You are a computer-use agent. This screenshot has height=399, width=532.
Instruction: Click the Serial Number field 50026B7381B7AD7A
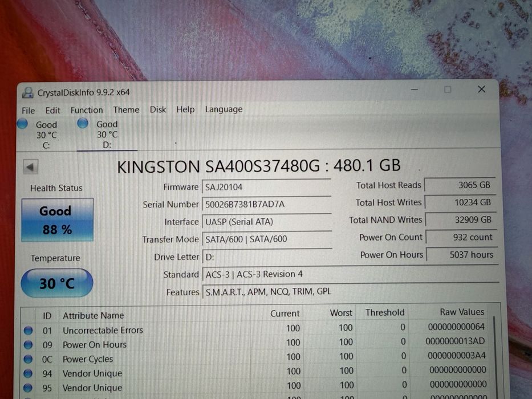coord(266,204)
